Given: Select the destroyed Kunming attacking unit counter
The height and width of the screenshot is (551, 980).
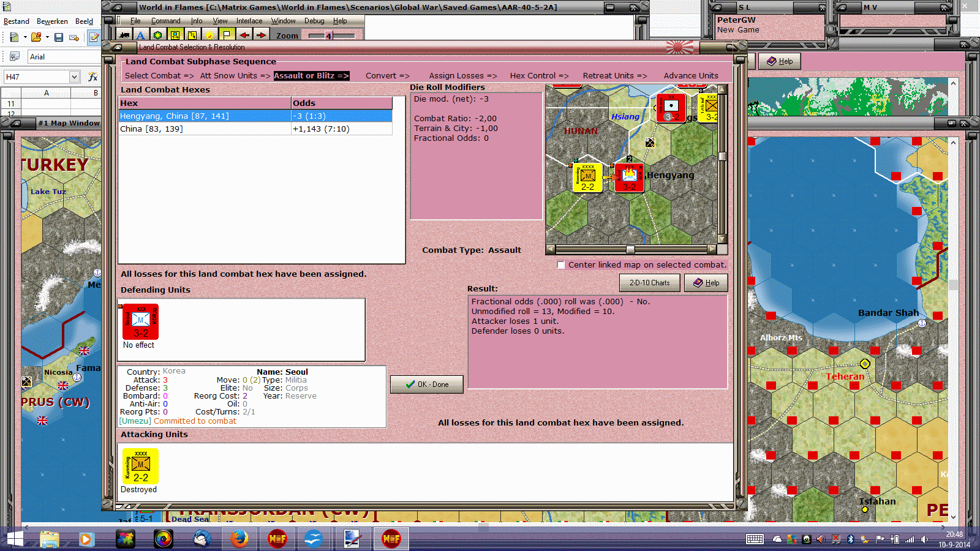Looking at the screenshot, I should [140, 466].
